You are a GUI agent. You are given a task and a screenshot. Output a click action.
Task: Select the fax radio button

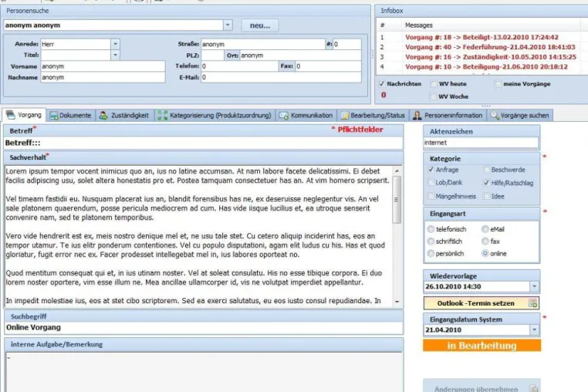click(x=485, y=242)
